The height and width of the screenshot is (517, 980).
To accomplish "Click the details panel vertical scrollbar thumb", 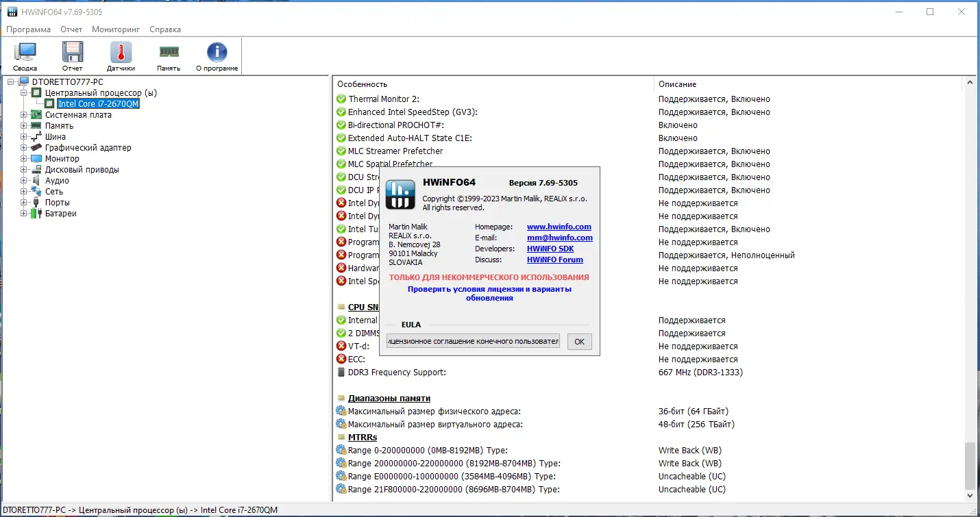I will tap(970, 464).
